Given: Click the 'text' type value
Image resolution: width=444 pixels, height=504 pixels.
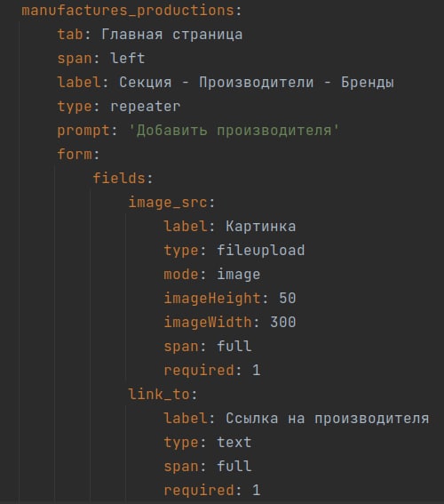Looking at the screenshot, I should tap(234, 443).
